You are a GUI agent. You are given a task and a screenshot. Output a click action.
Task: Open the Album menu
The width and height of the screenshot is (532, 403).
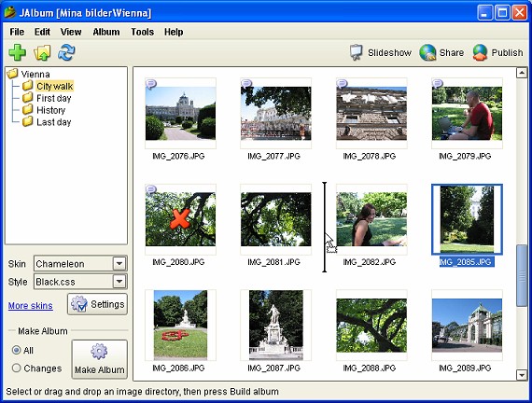[x=106, y=32]
